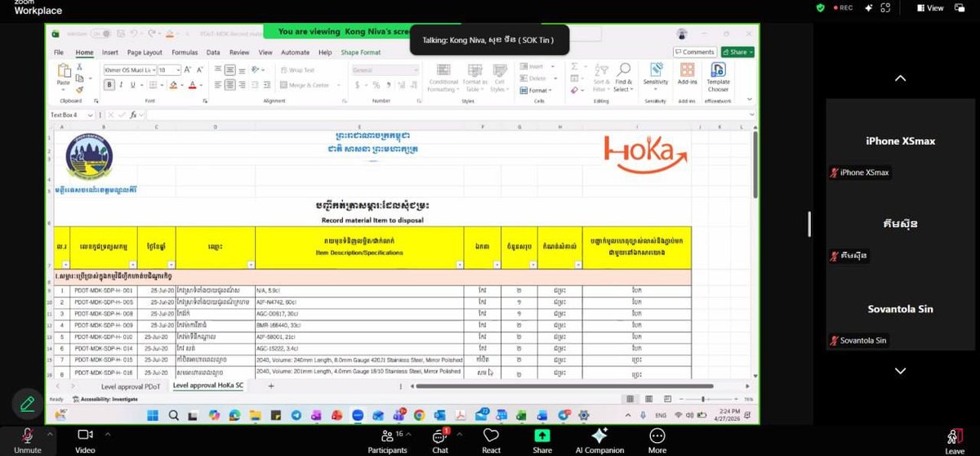The image size is (980, 456).
Task: Open the Item Description column filter dropdown
Action: pos(459,265)
